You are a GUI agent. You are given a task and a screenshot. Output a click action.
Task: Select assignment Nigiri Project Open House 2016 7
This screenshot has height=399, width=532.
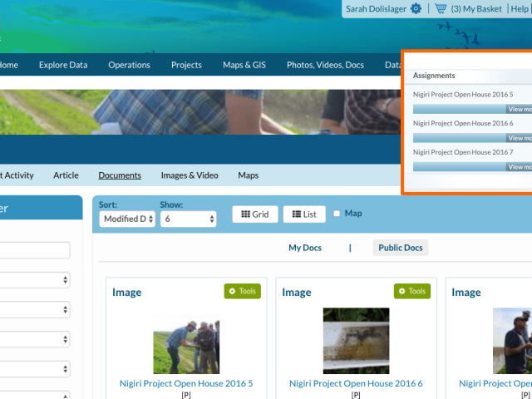(463, 152)
